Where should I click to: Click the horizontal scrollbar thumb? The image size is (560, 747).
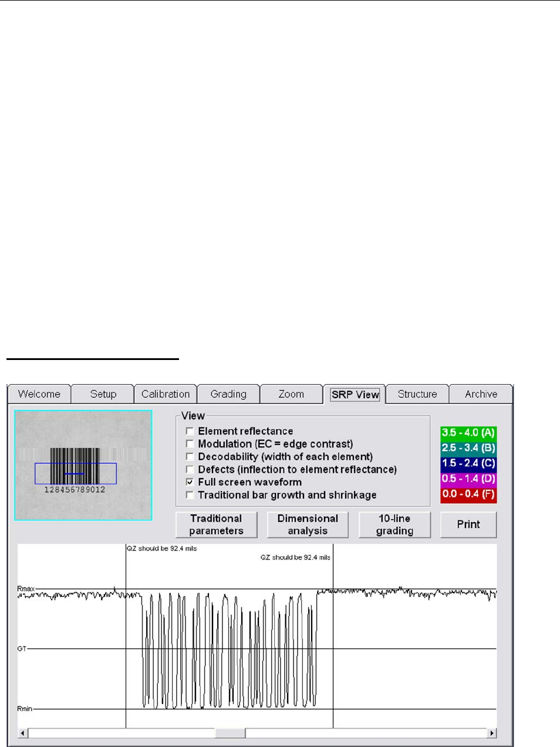point(230,733)
